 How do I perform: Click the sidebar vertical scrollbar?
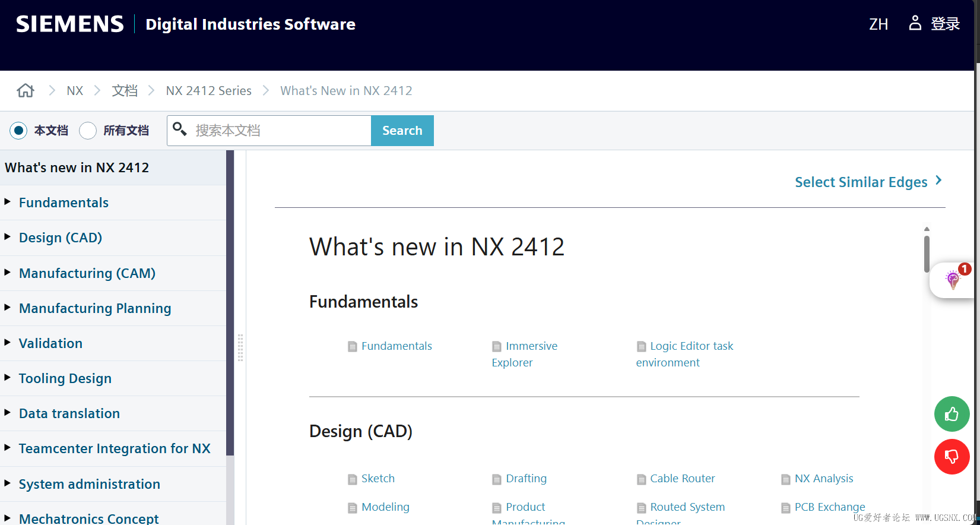(230, 303)
